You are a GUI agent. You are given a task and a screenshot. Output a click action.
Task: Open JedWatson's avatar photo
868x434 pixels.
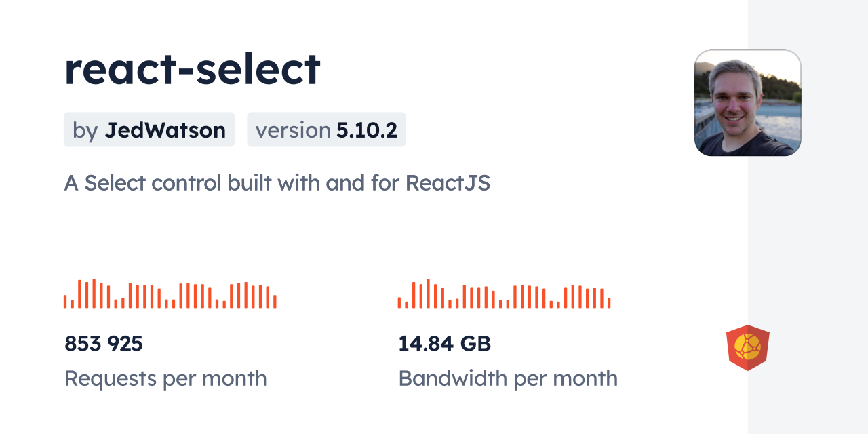tap(747, 102)
